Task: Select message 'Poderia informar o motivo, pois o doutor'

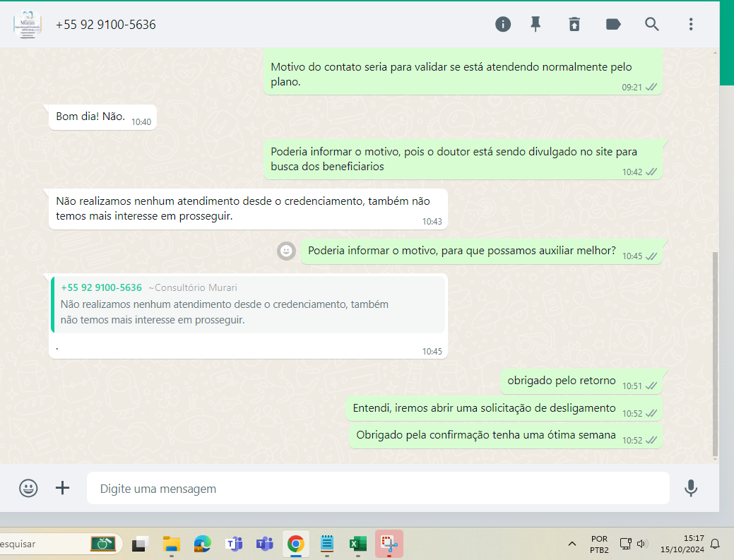Action: pos(463,160)
